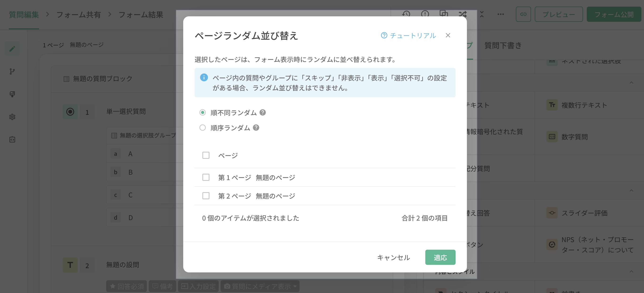The height and width of the screenshot is (293, 644).
Task: Collapse the section chevron above スライダー評価
Action: [x=631, y=191]
